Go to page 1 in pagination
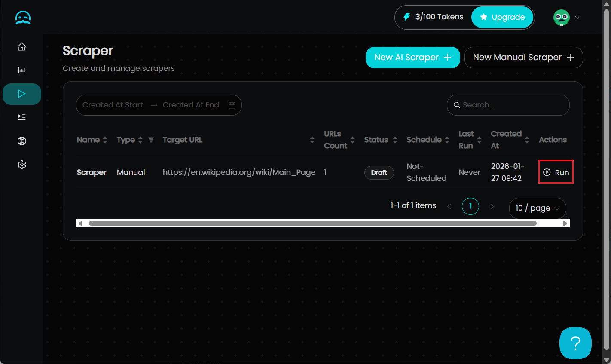 (470, 206)
